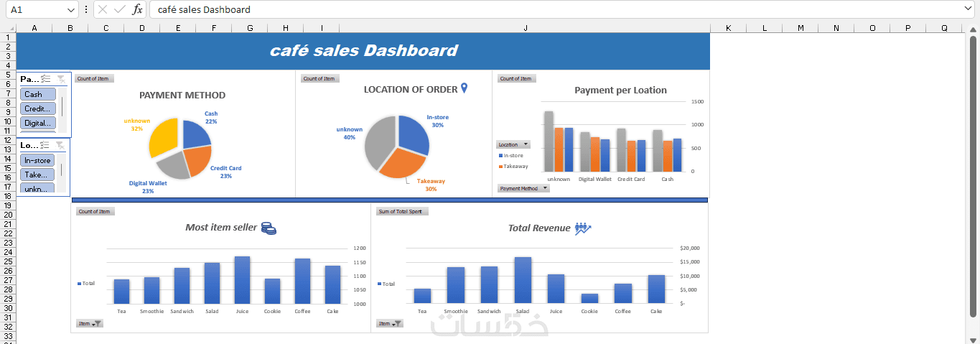Click Count of Item button on Payment Method chart
The width and height of the screenshot is (980, 344).
click(x=95, y=79)
